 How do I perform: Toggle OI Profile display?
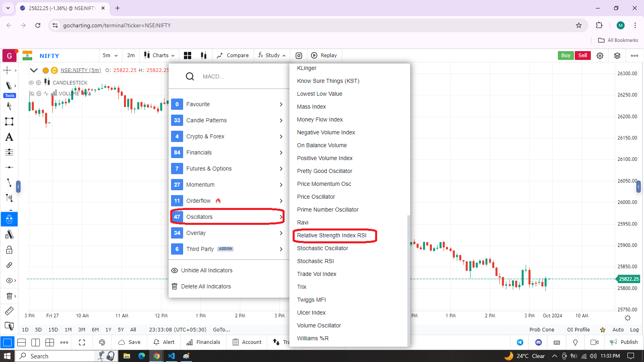pos(578,329)
